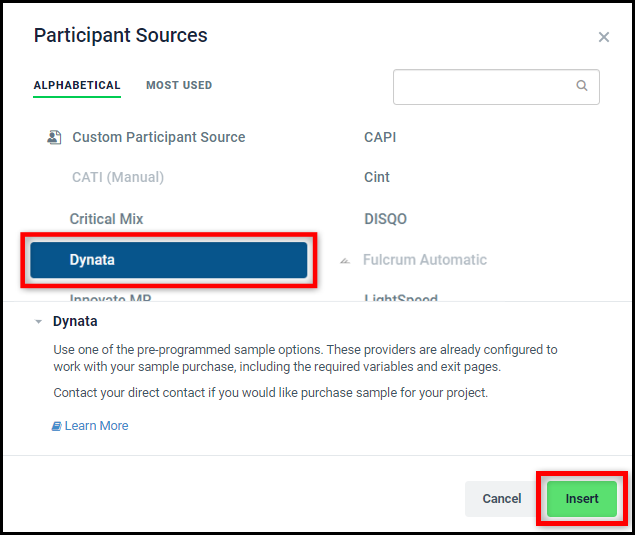Close the Participant Sources dialog
The image size is (635, 535).
[x=603, y=37]
